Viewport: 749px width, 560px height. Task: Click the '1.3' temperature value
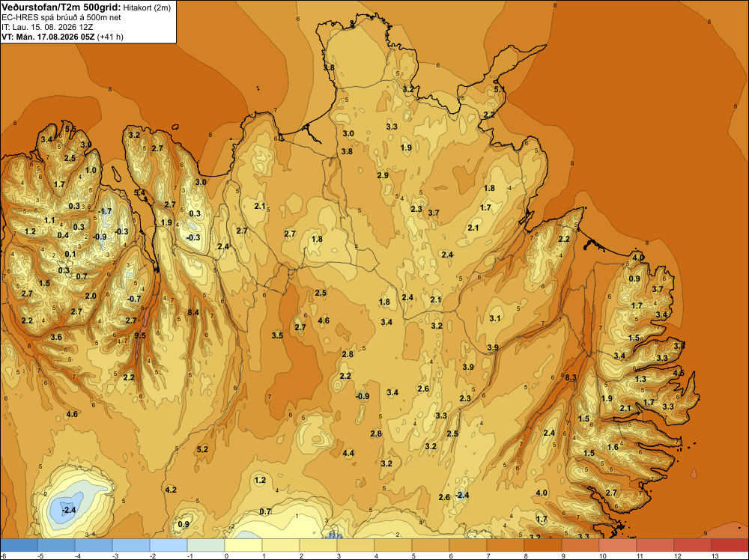pyautogui.click(x=640, y=379)
